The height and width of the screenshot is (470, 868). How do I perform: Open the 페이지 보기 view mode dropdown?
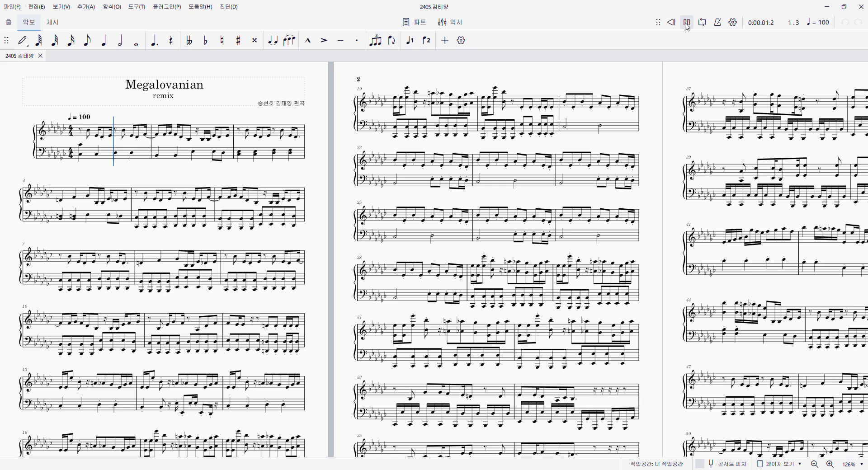(x=779, y=464)
